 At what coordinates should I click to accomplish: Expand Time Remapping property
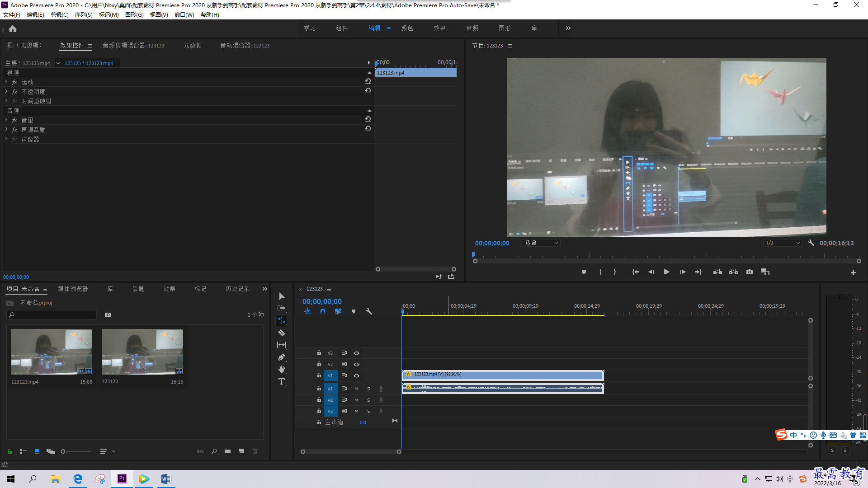6,101
